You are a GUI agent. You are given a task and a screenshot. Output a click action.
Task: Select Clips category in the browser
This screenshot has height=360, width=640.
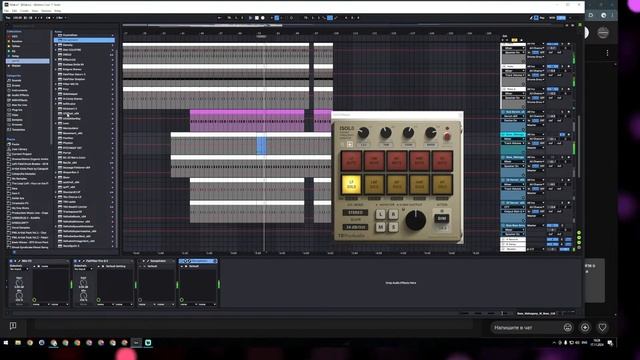coord(15,115)
